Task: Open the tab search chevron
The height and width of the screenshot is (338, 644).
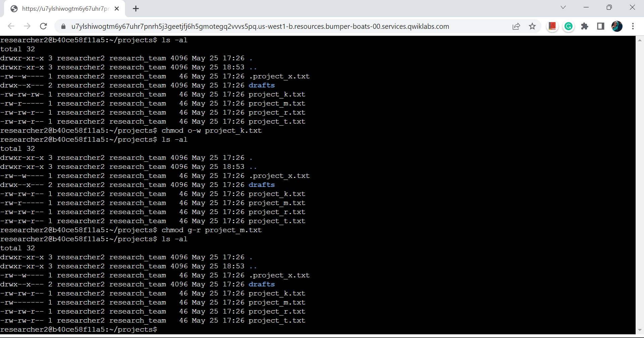Action: tap(563, 7)
